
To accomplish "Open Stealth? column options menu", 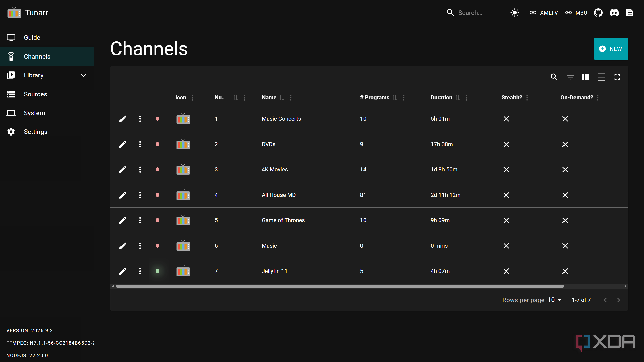I will pyautogui.click(x=527, y=98).
